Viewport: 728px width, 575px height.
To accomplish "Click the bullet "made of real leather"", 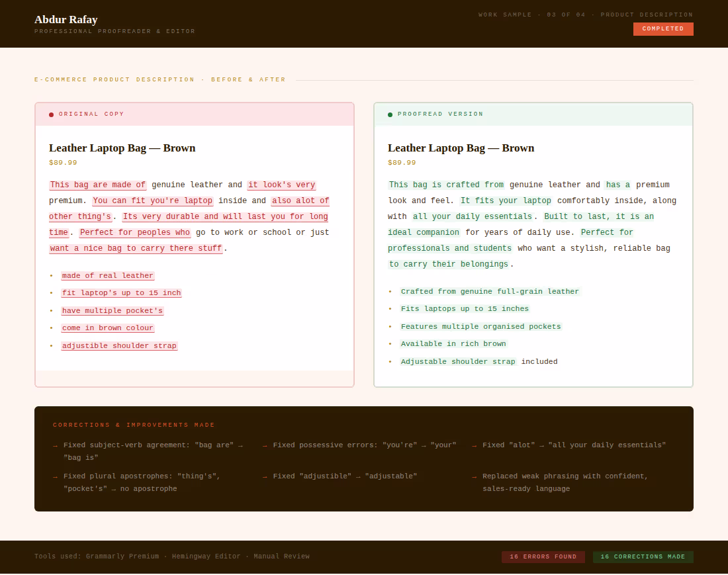I will point(108,276).
